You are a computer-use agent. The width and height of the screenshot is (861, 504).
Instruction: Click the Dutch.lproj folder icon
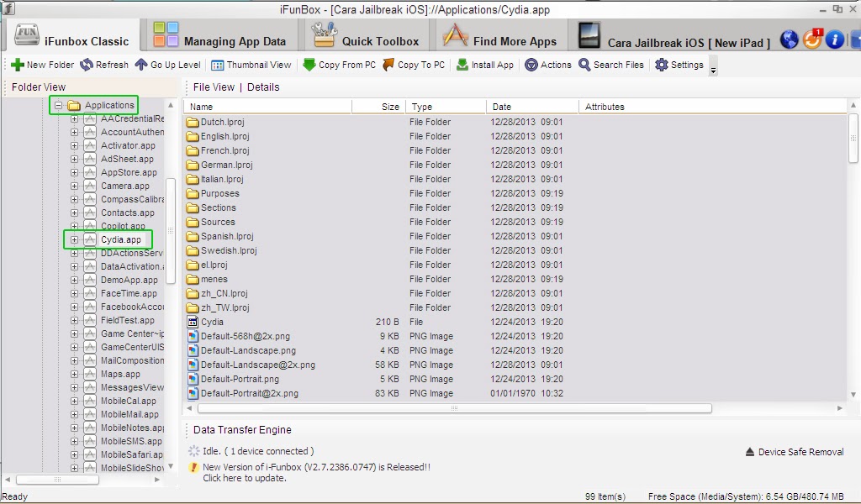click(193, 122)
